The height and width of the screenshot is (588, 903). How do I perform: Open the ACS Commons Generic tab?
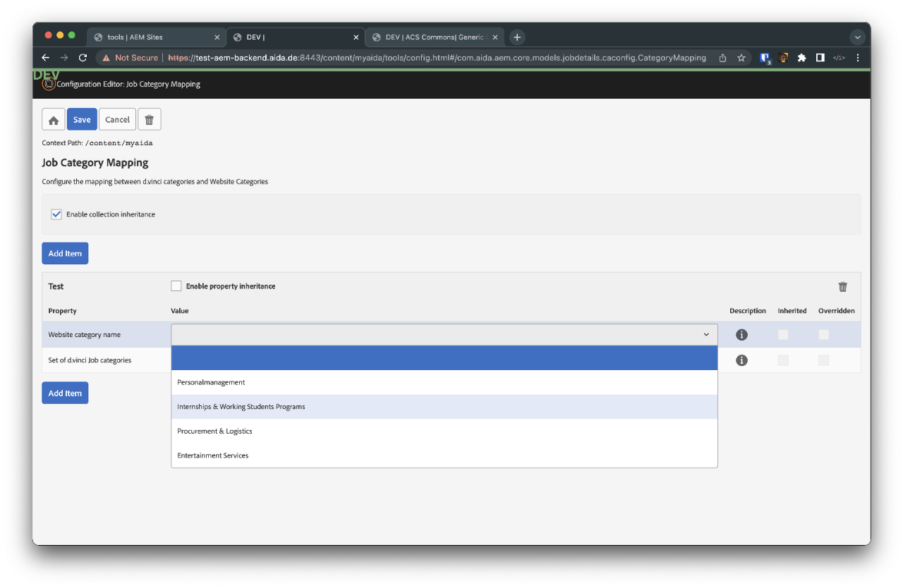433,37
